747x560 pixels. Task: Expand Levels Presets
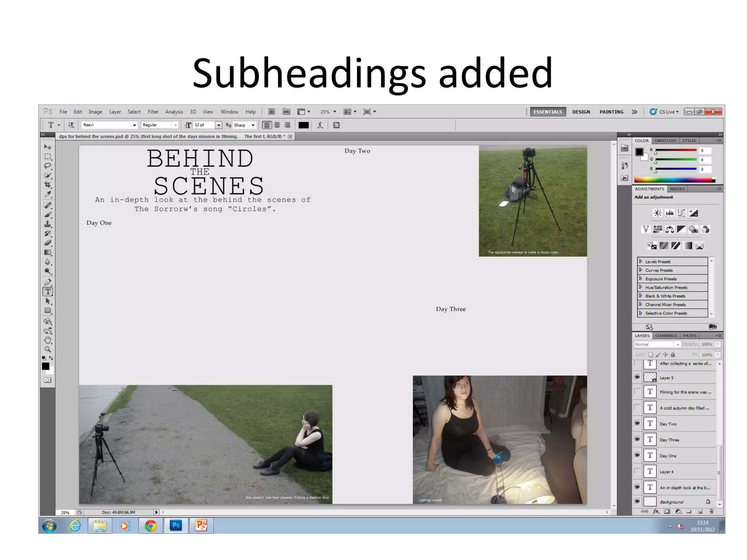(x=640, y=261)
